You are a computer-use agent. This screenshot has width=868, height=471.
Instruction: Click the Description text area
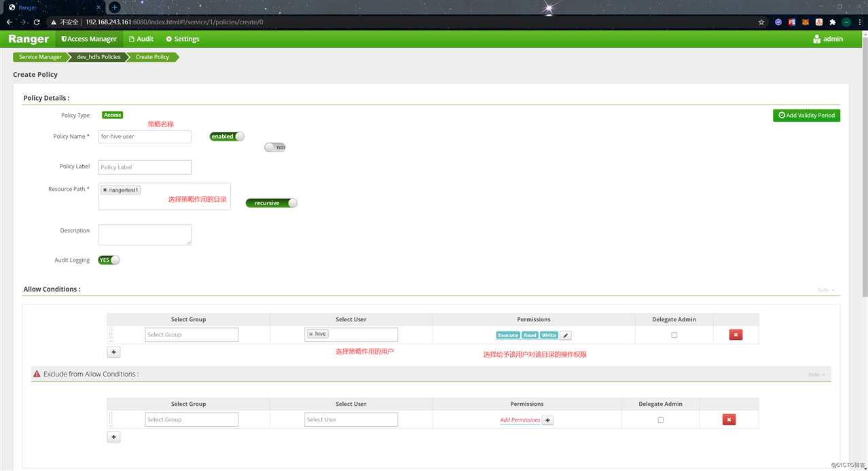145,234
